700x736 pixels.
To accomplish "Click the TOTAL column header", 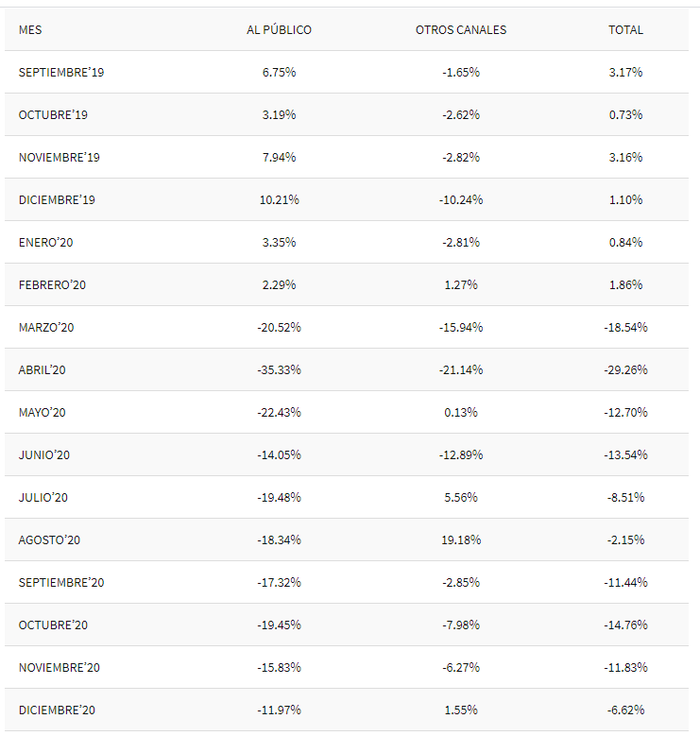I will pos(625,30).
